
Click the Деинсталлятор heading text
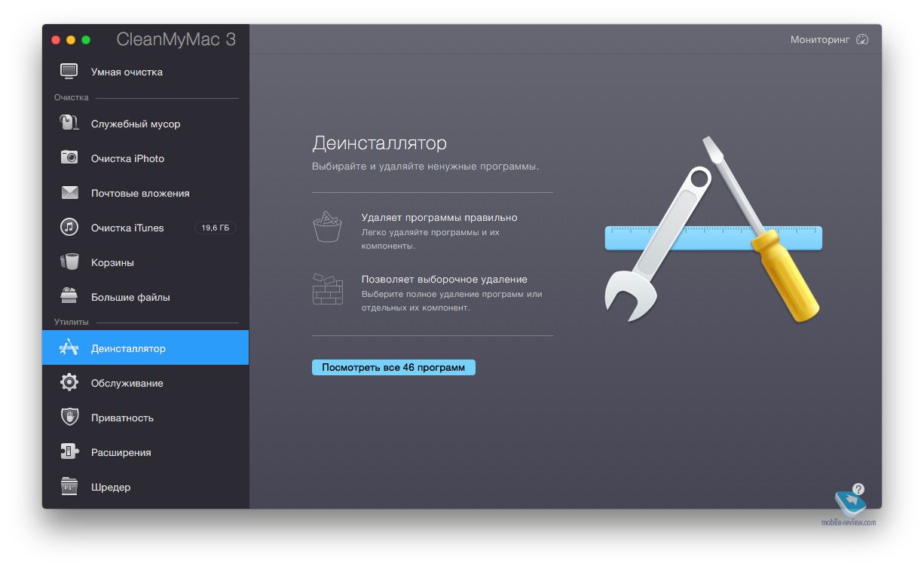[x=380, y=143]
